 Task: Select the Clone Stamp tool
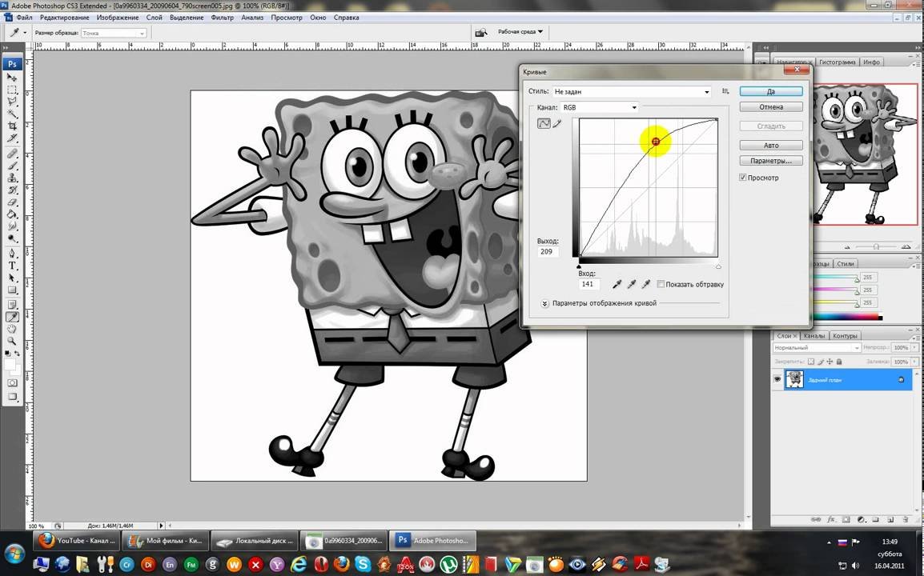coord(12,178)
